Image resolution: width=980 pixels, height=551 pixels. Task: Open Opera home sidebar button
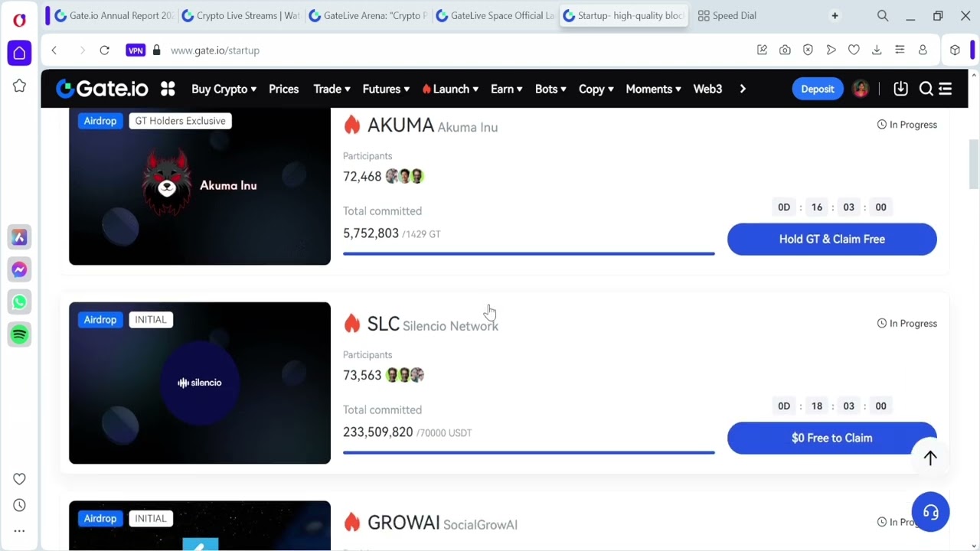[x=19, y=53]
